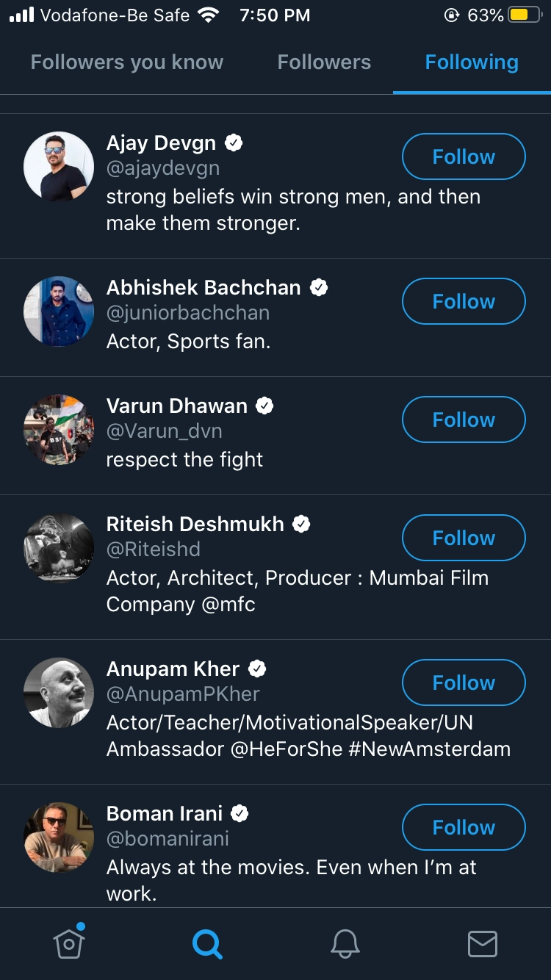Open Varun Dhawan's profile picture
Image resolution: width=551 pixels, height=980 pixels.
point(59,430)
